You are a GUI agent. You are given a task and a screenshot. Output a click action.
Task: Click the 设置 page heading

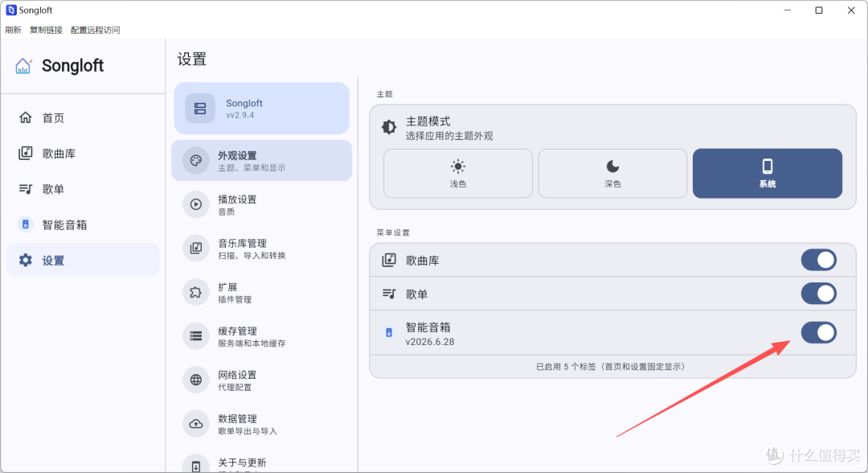pyautogui.click(x=192, y=60)
